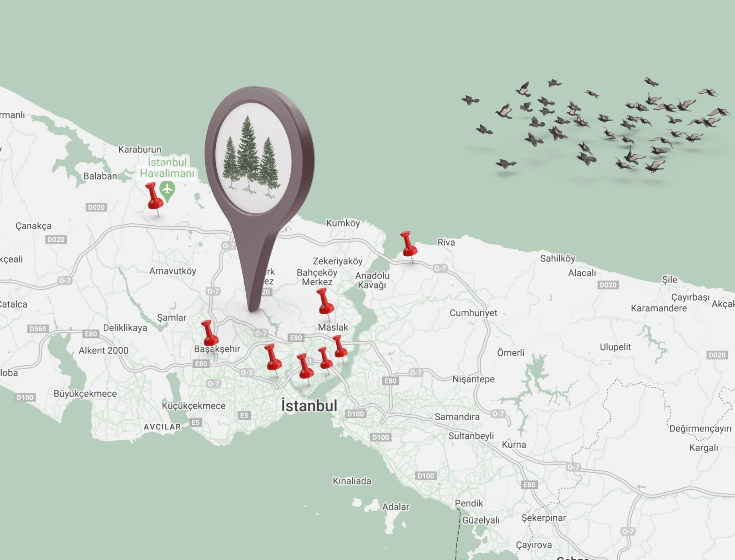Select the Çanakça label

33,226
